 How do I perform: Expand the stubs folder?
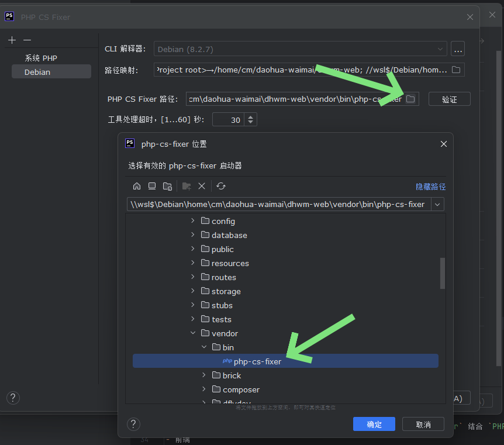pyautogui.click(x=192, y=305)
